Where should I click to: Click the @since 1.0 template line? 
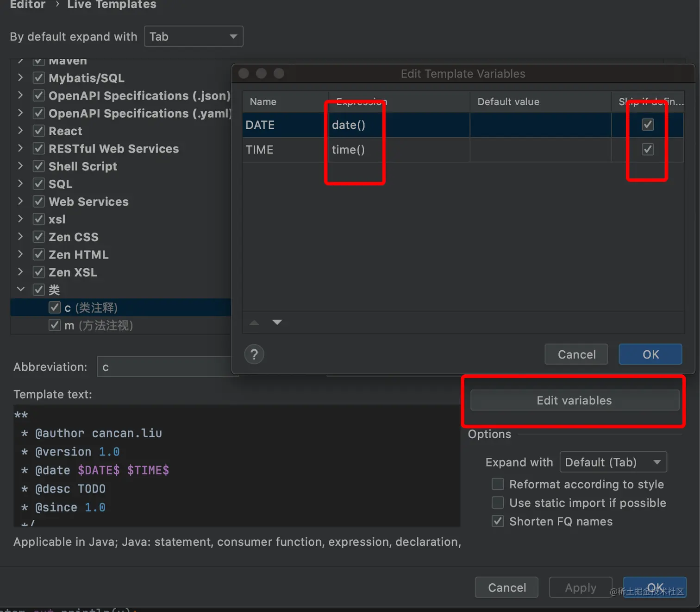tap(63, 507)
